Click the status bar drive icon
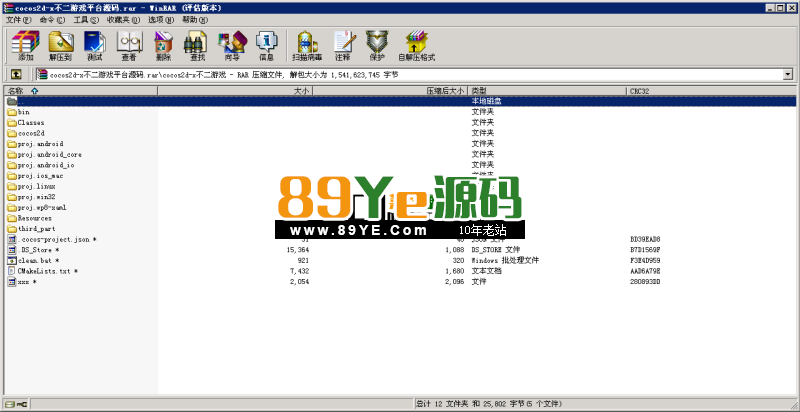This screenshot has width=800, height=412. coord(10,404)
